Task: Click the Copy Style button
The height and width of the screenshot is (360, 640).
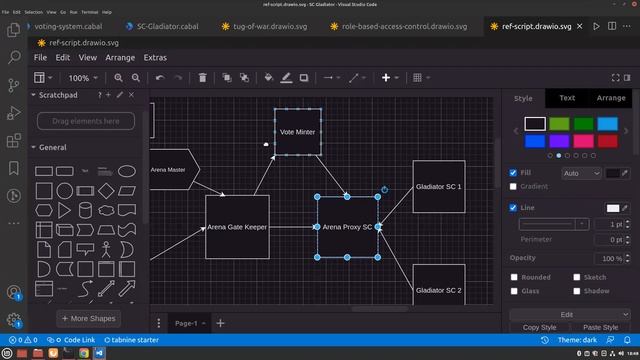Action: [x=539, y=327]
